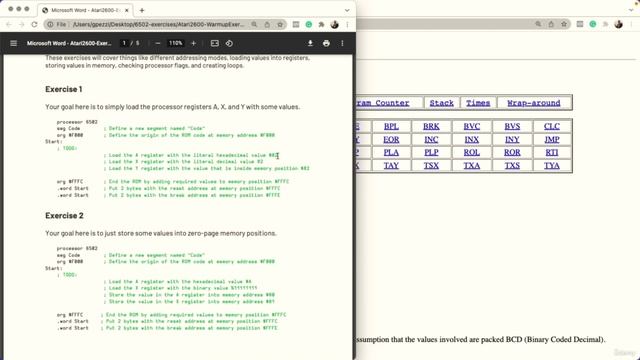Open the Wrap-around link
Image resolution: width=640 pixels, height=360 pixels.
pos(534,103)
